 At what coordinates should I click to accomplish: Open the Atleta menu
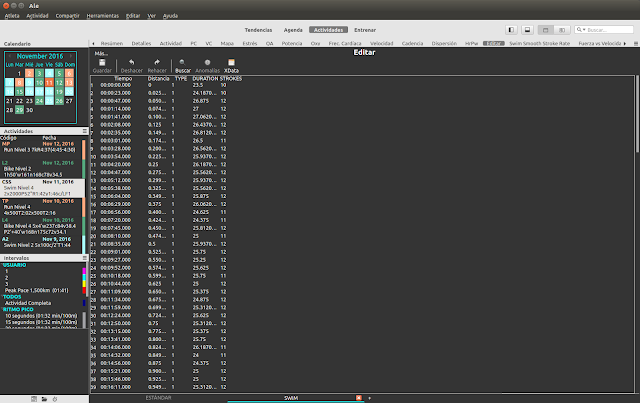12,16
